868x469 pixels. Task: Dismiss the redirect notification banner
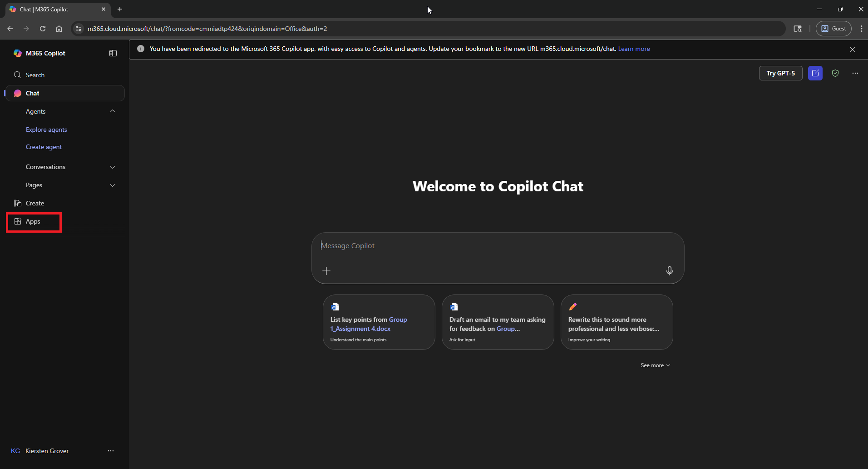click(852, 50)
